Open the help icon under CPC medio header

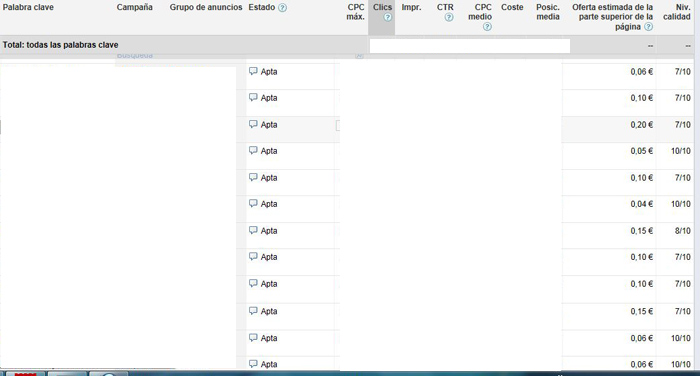click(487, 27)
